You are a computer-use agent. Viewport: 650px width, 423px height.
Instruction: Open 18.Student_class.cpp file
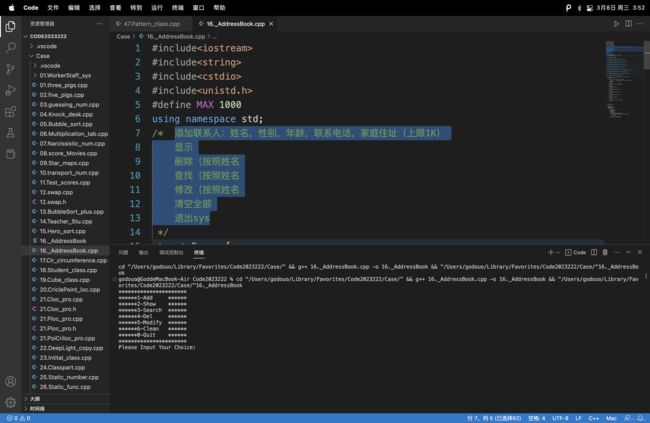[68, 270]
